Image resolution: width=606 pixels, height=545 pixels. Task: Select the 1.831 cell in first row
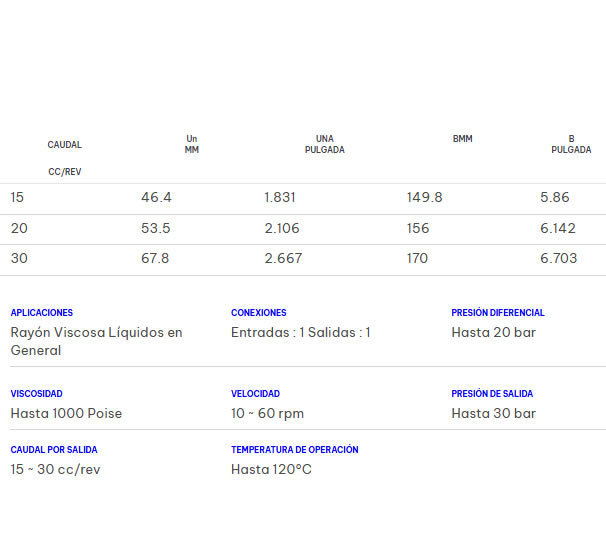coord(280,198)
